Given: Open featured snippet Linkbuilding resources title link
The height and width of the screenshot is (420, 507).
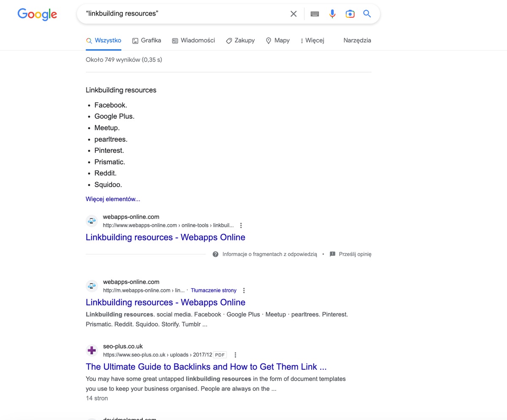Looking at the screenshot, I should point(166,237).
